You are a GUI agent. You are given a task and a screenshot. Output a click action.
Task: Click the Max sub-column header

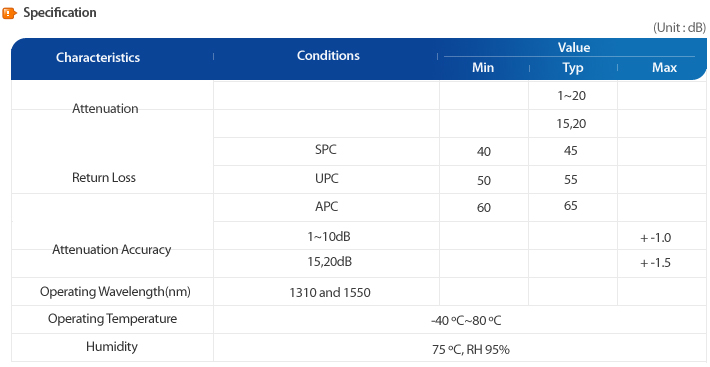coord(664,68)
